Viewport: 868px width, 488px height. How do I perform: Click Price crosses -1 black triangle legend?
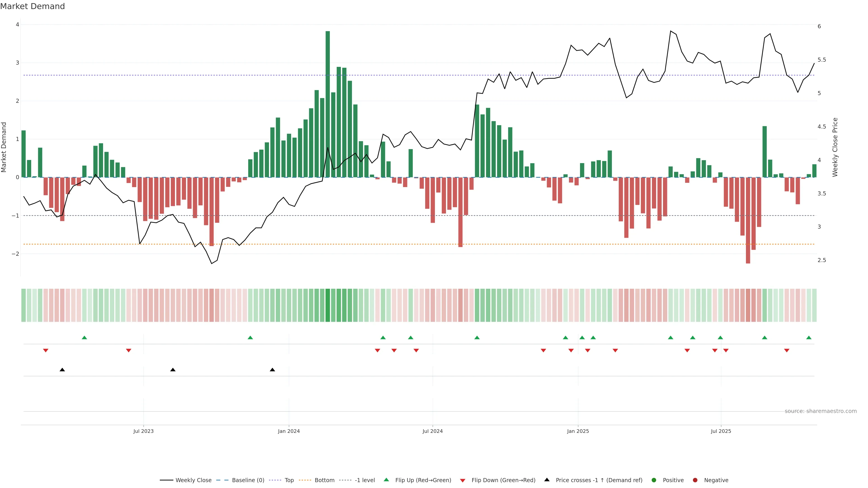coord(547,480)
